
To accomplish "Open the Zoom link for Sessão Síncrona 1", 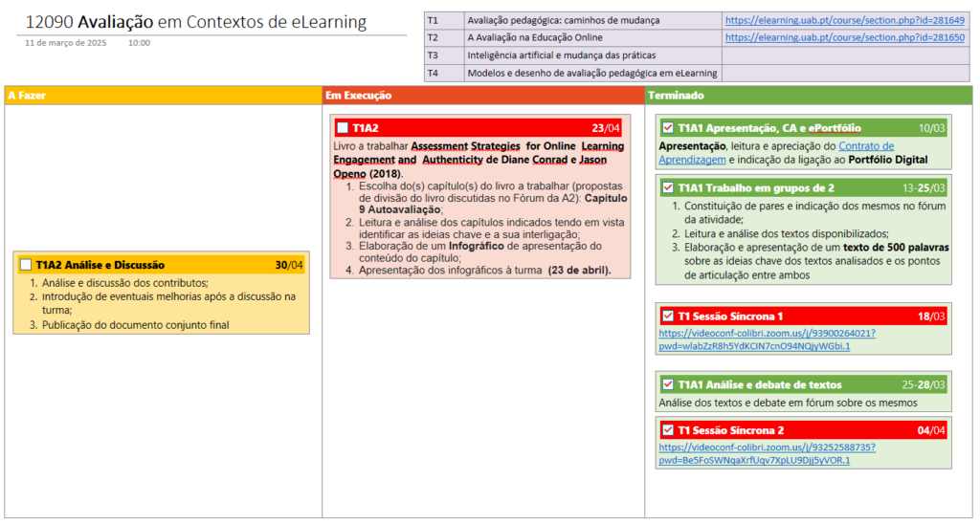I will tap(766, 333).
